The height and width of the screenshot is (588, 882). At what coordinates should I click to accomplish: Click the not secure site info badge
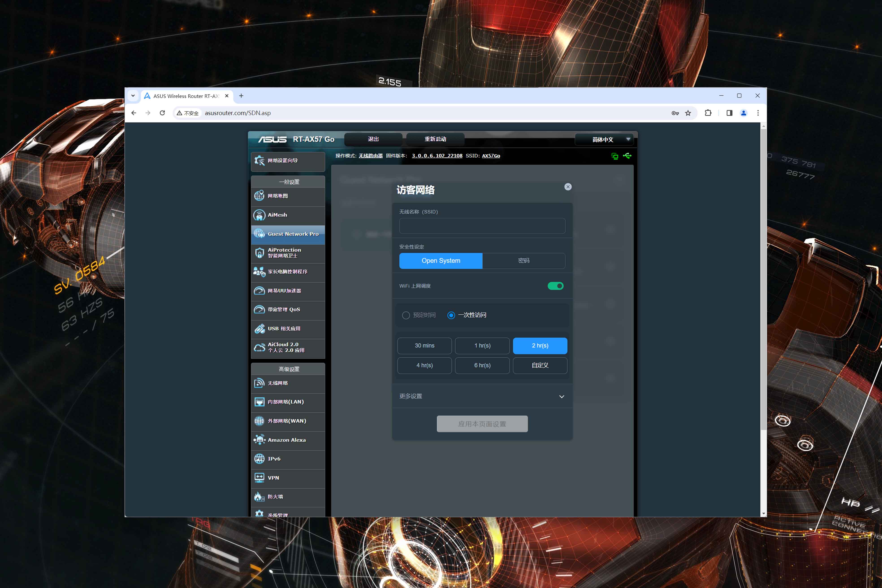(x=188, y=113)
